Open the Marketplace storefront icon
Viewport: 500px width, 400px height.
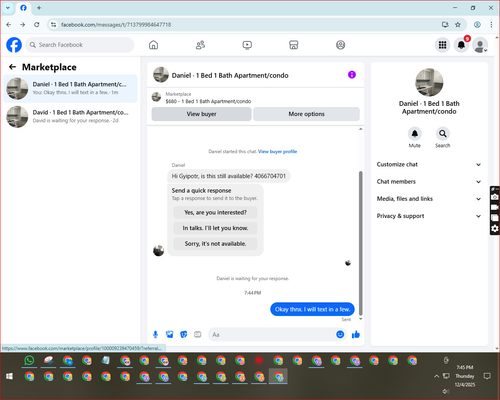tap(294, 45)
